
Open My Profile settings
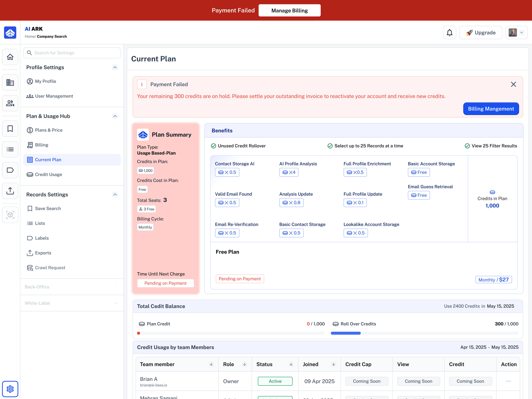click(72, 81)
